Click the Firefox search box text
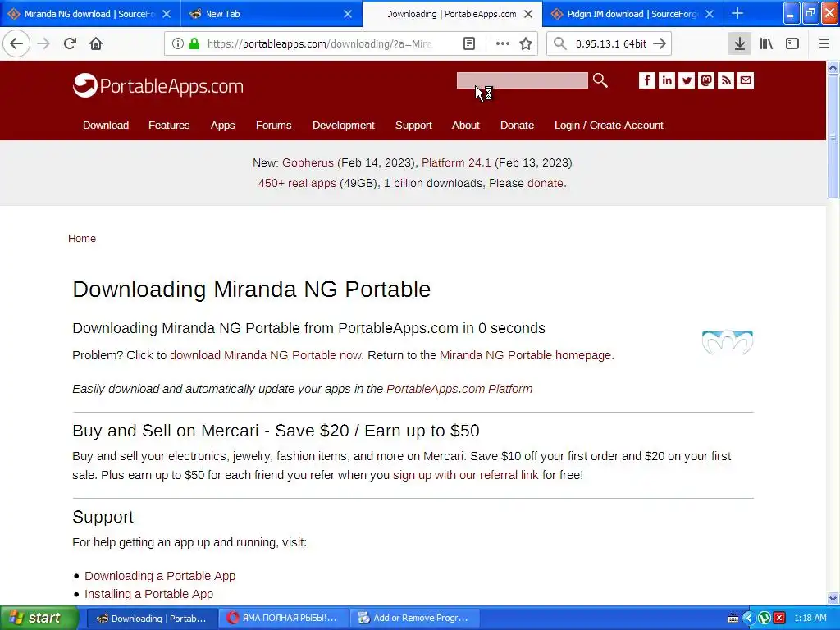Viewport: 840px width, 630px height. pyautogui.click(x=611, y=43)
